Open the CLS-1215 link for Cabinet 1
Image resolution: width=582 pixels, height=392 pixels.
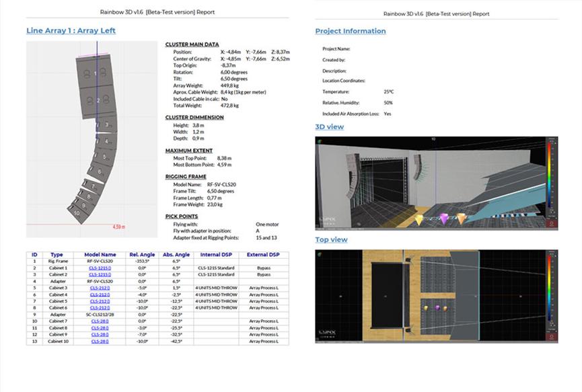pyautogui.click(x=100, y=268)
